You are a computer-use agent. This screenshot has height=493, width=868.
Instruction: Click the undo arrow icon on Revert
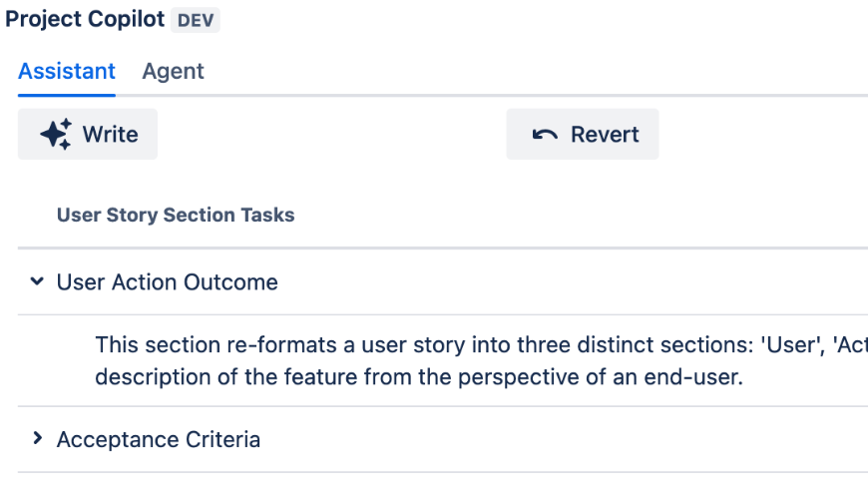pos(545,135)
